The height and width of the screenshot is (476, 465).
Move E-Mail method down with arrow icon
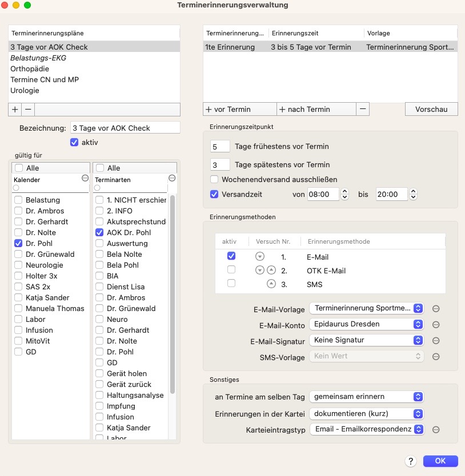pos(259,256)
